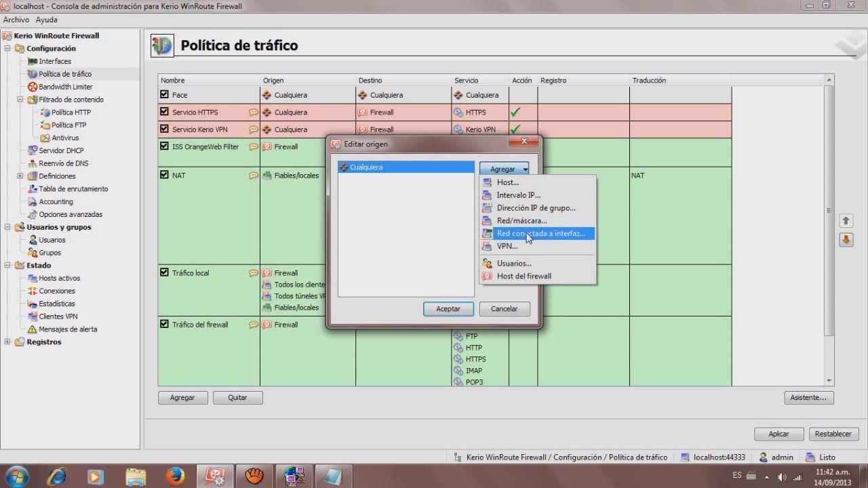868x488 pixels.
Task: Open the Agregar dropdown in Editar origen
Action: click(504, 169)
